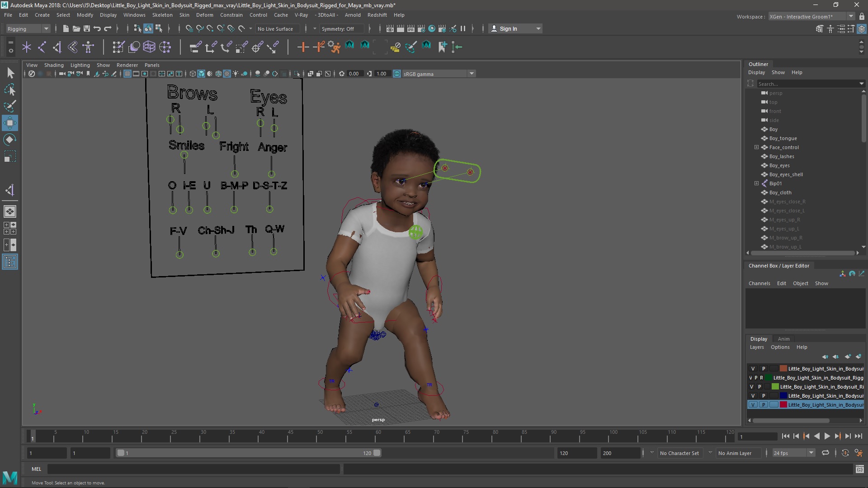The image size is (868, 488).
Task: Select Boy_eyes_shell in the Outliner
Action: (786, 174)
